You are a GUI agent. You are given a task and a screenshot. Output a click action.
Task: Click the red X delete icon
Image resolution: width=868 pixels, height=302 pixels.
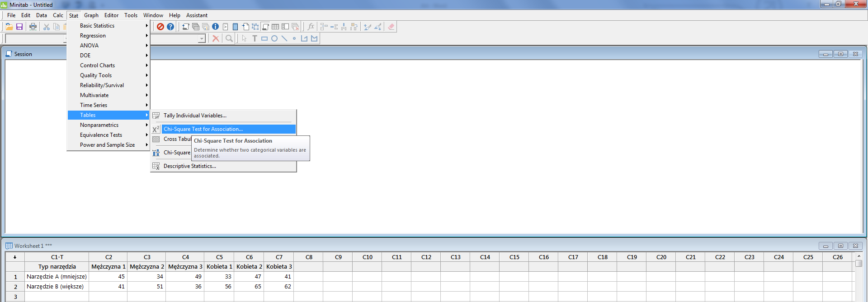point(216,38)
